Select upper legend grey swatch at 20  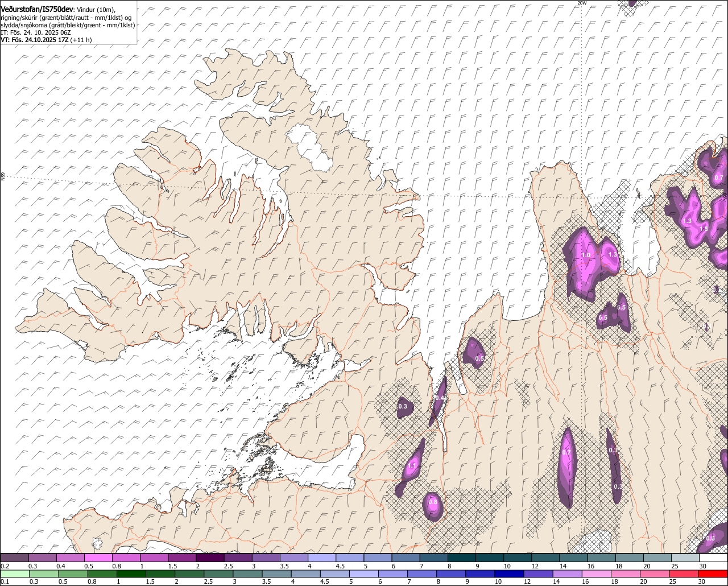(657, 558)
